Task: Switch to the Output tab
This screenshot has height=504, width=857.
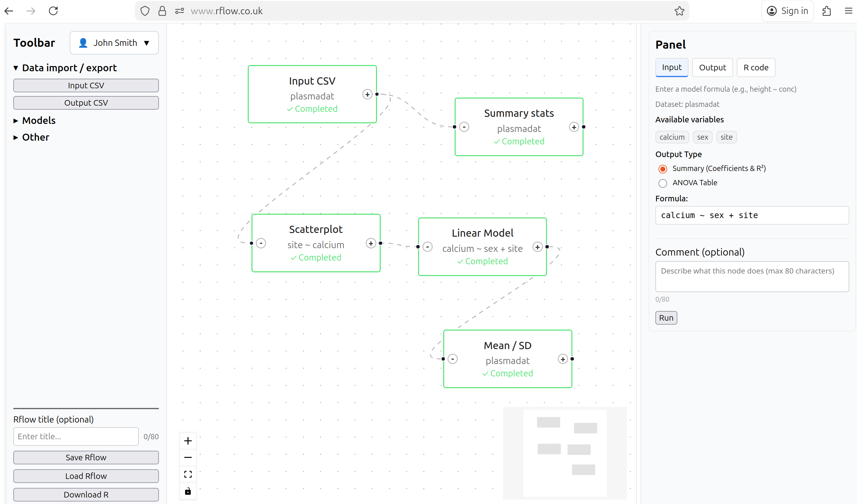Action: tap(712, 67)
